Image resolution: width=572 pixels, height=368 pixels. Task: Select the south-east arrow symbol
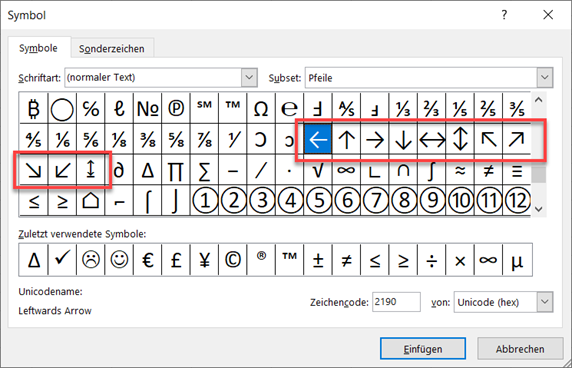click(34, 170)
